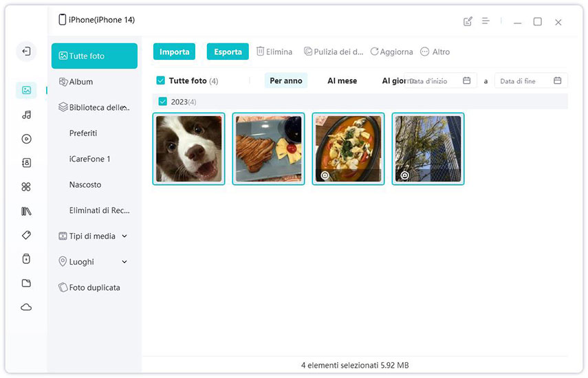Collapse the Biblioteca delle section

point(124,107)
